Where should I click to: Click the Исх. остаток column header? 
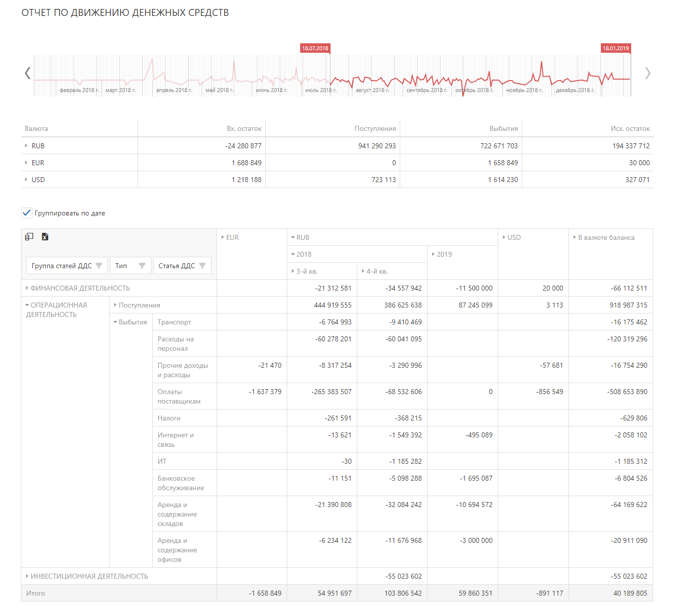(x=630, y=128)
